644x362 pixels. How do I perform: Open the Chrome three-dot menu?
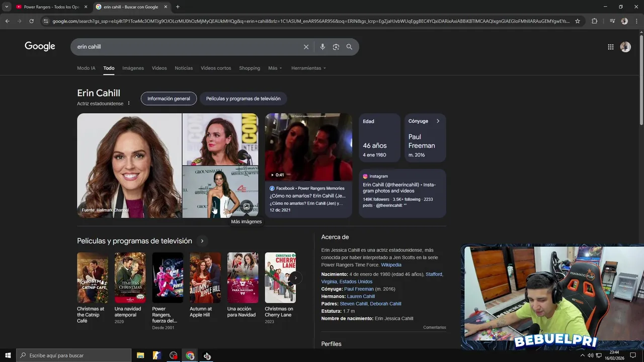636,21
